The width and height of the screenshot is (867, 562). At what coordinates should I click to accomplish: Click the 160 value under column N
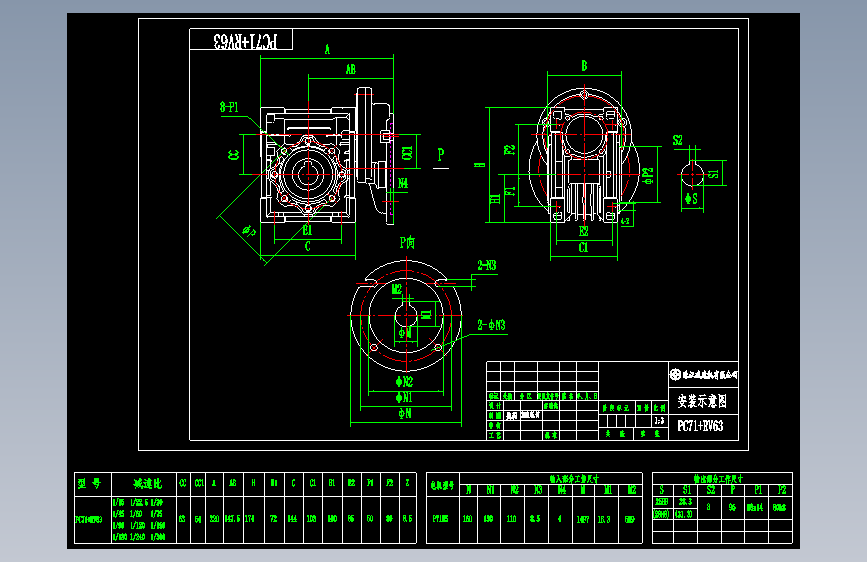pyautogui.click(x=468, y=519)
